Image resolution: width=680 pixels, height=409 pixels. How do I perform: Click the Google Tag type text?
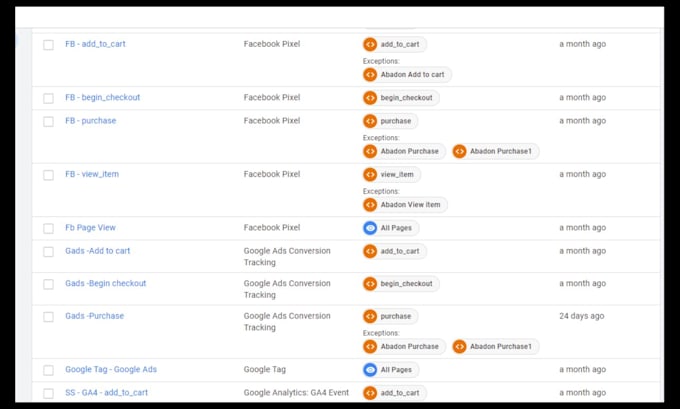(x=265, y=369)
